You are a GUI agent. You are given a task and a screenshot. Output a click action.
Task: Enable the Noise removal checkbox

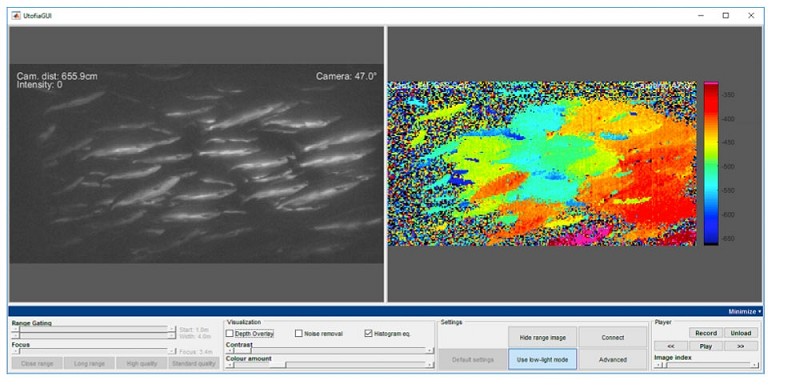tap(299, 333)
